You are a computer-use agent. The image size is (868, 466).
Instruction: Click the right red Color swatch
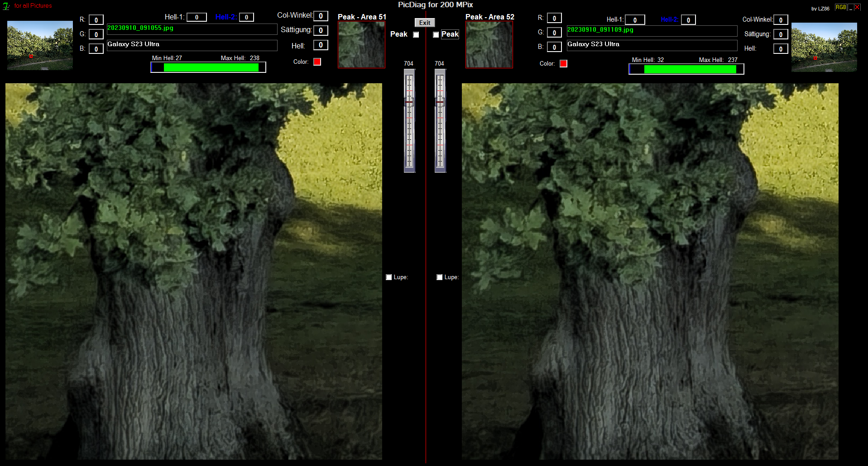tap(563, 64)
